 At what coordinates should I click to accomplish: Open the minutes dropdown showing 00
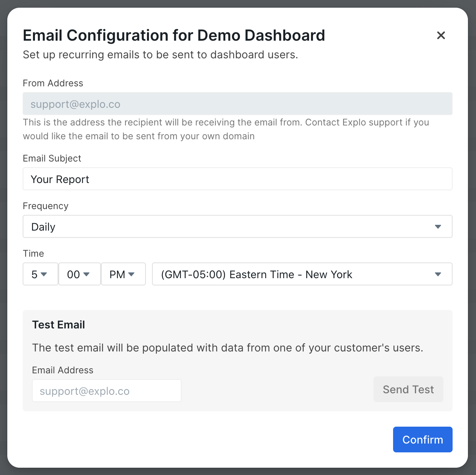pyautogui.click(x=79, y=274)
